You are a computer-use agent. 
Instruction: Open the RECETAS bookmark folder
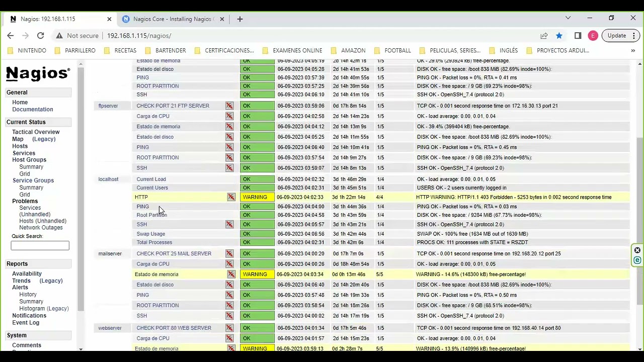coord(120,50)
